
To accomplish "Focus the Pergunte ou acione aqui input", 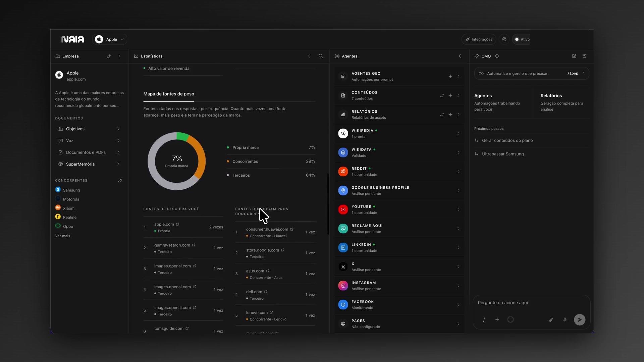I will [531, 303].
